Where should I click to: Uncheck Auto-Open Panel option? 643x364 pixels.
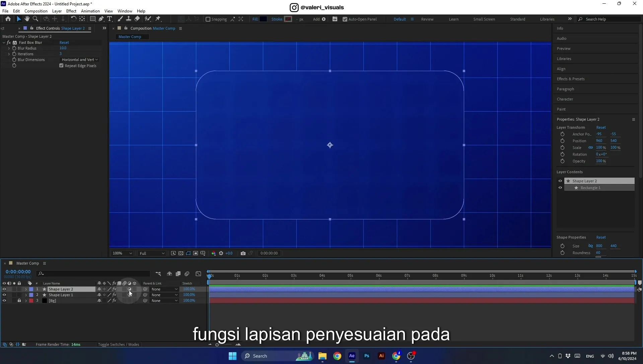(x=345, y=19)
